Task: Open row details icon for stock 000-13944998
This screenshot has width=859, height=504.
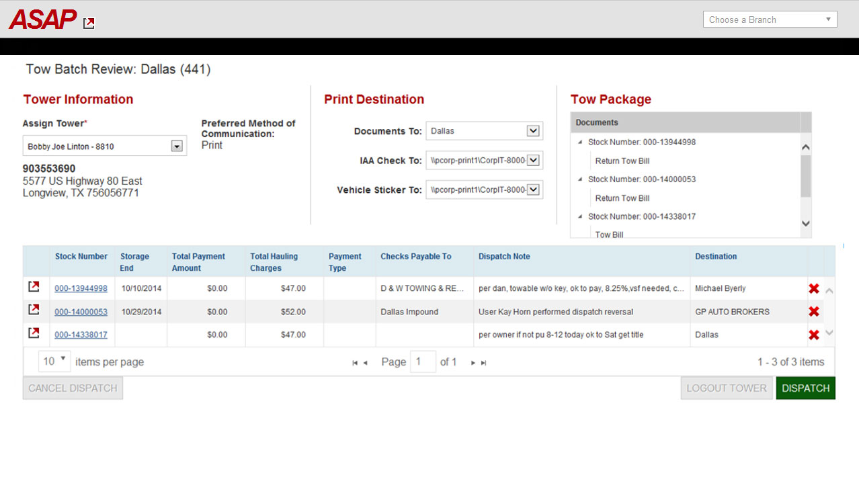Action: coord(34,288)
